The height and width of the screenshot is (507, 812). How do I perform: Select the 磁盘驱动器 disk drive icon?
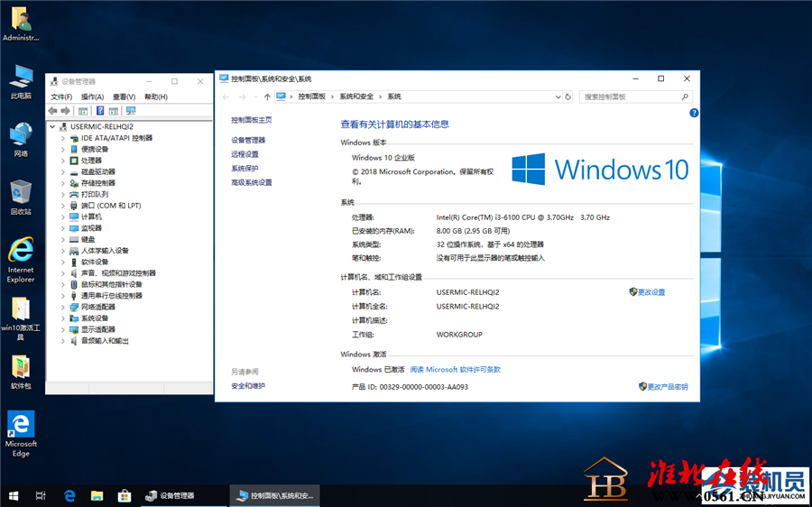pyautogui.click(x=74, y=172)
